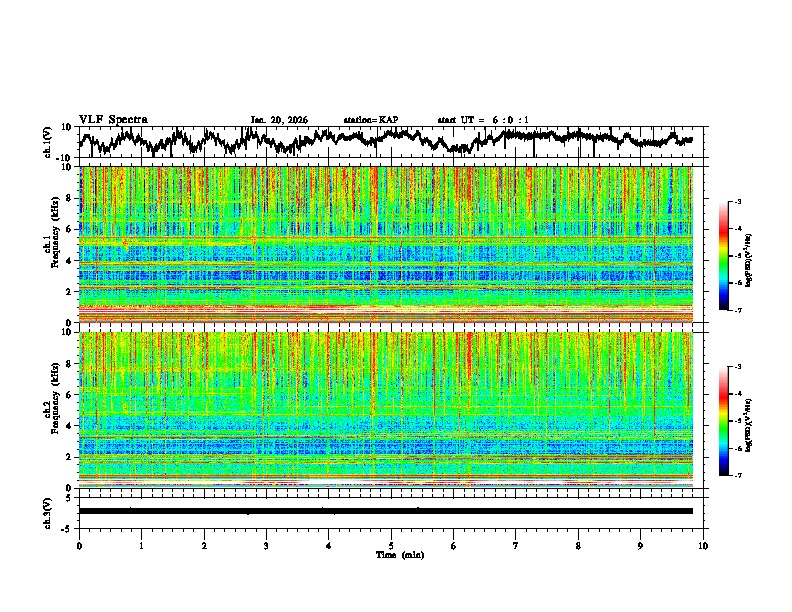Click the date text "Jan. 20, 2026"
Image resolution: width=792 pixels, height=612 pixels.
(279, 120)
